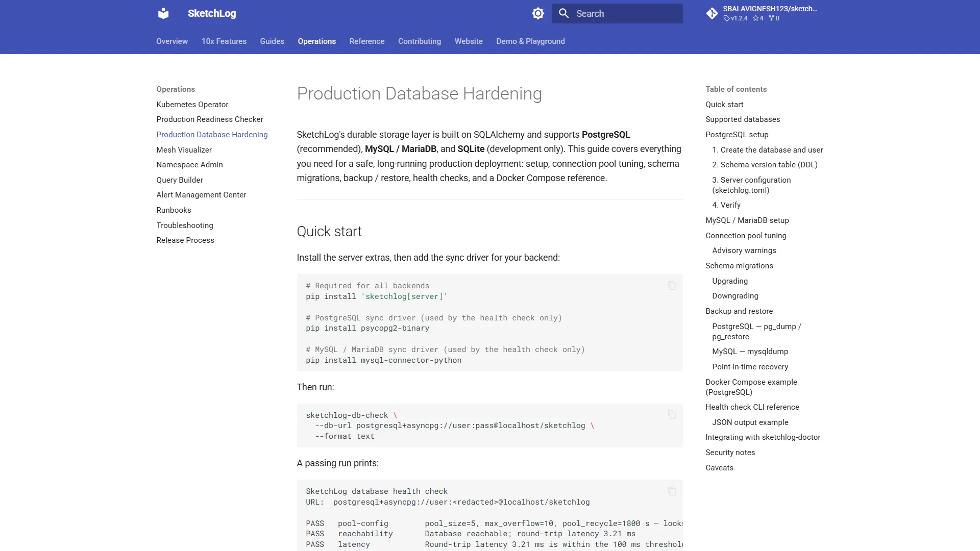Toggle the light/dark theme icon
980x551 pixels.
click(538, 13)
